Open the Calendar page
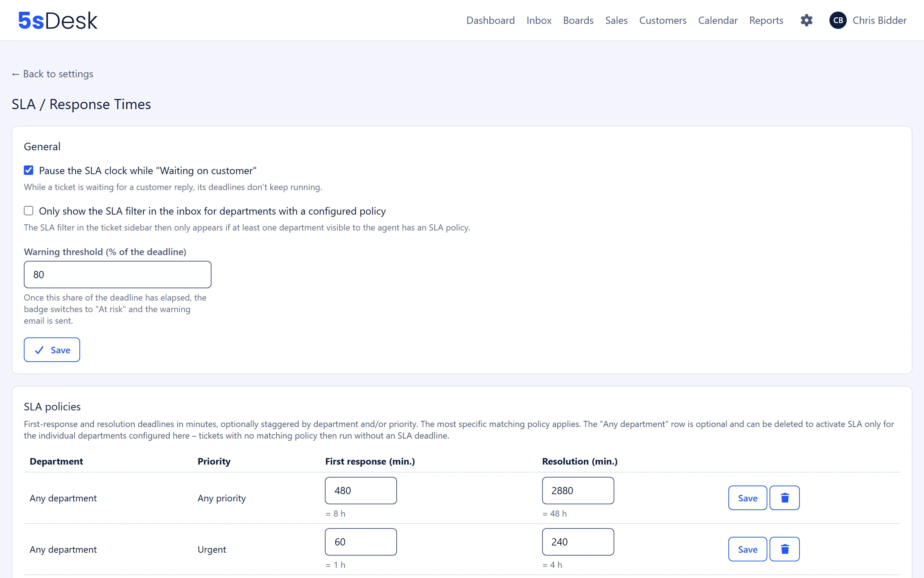 (718, 20)
